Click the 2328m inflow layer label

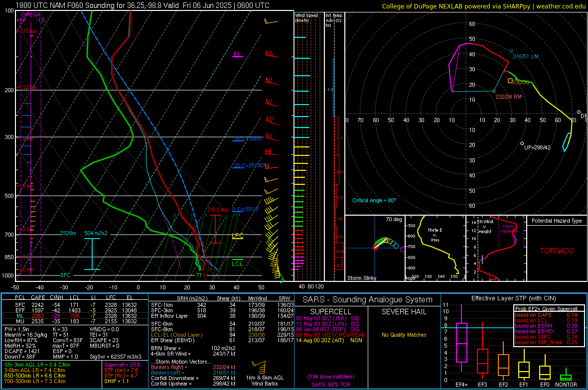tap(68, 233)
